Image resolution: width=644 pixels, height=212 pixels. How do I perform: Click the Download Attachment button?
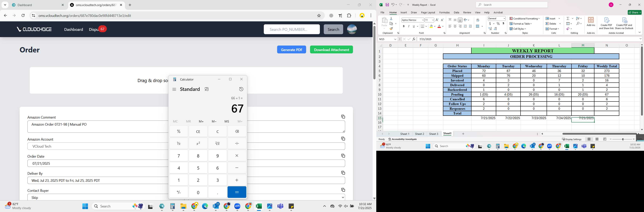(331, 49)
